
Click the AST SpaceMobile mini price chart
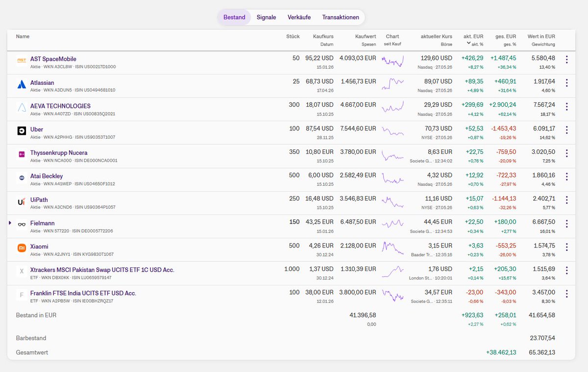392,61
